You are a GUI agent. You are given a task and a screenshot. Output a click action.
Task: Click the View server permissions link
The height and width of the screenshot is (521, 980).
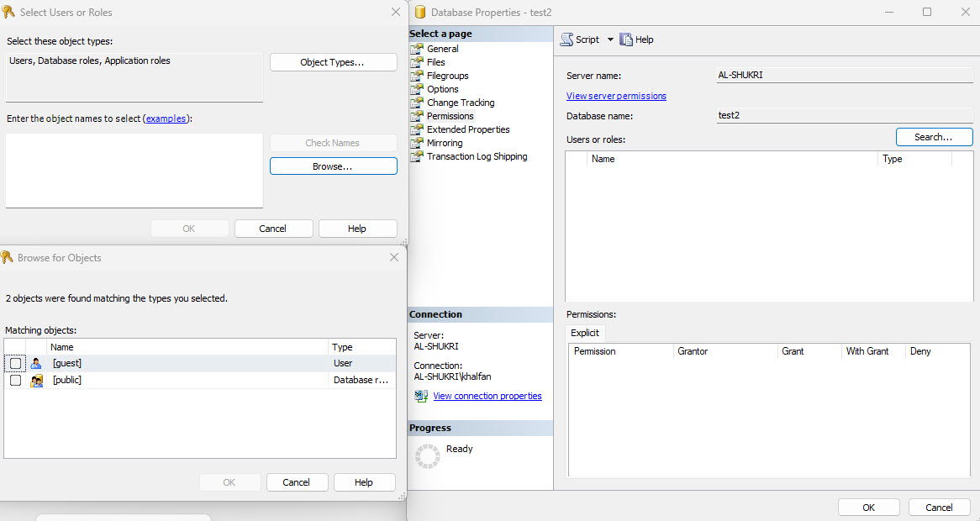(616, 96)
